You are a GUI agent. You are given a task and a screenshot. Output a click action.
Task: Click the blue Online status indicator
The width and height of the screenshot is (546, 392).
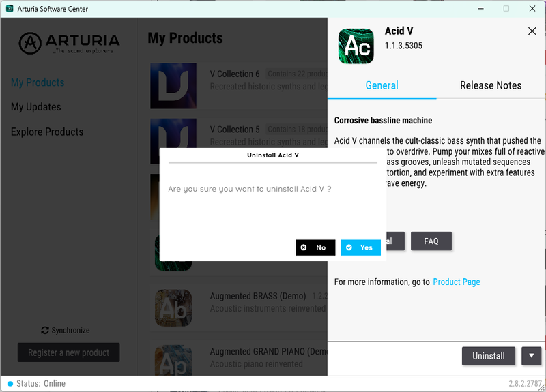tap(10, 384)
